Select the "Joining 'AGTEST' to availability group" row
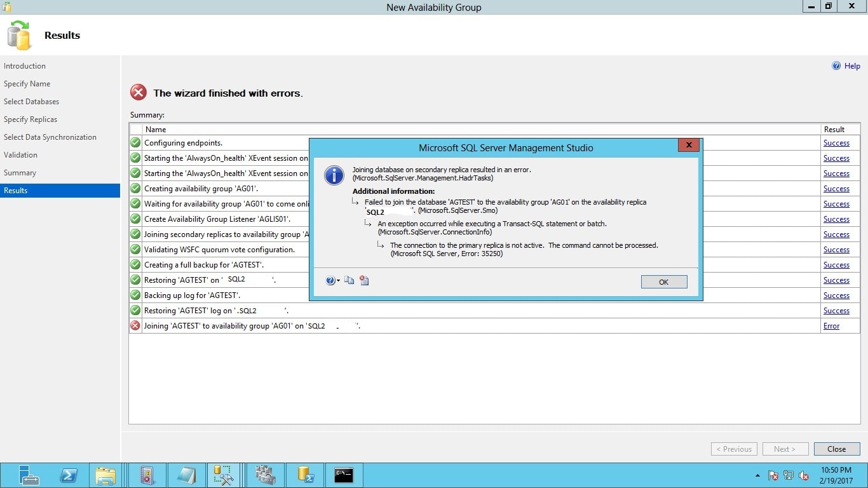This screenshot has width=868, height=488. [x=252, y=326]
